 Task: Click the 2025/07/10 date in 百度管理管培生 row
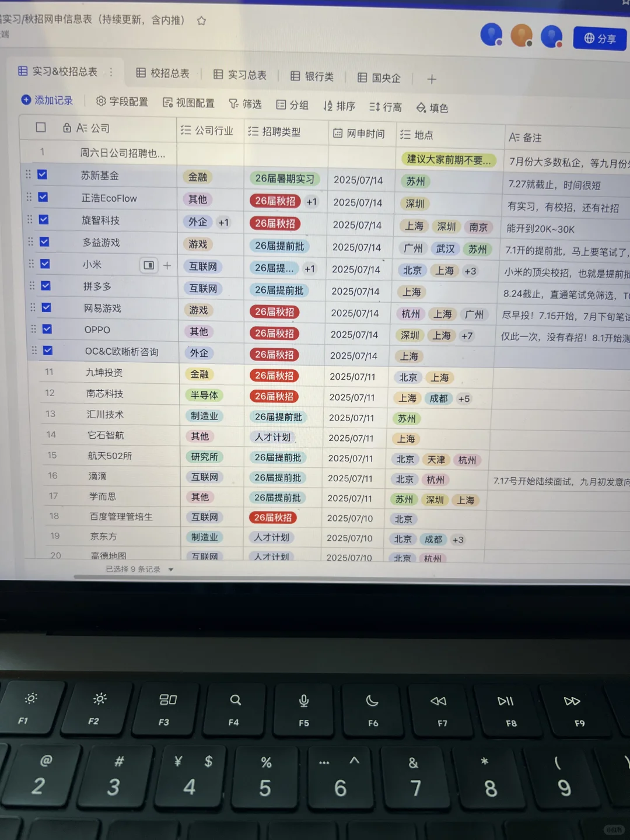[x=349, y=519]
